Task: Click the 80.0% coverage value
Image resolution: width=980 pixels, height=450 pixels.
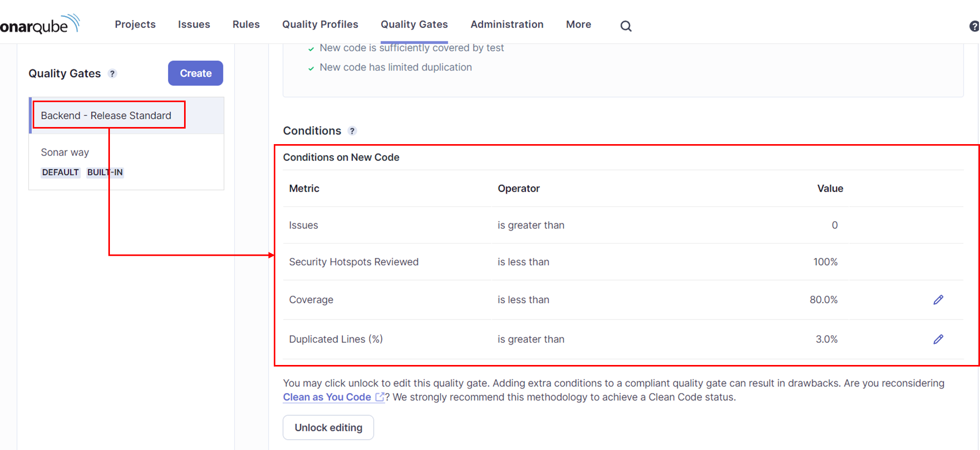Action: pyautogui.click(x=823, y=300)
